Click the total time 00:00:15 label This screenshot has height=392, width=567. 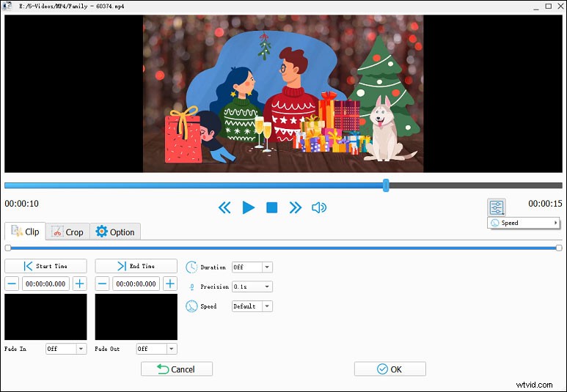545,204
